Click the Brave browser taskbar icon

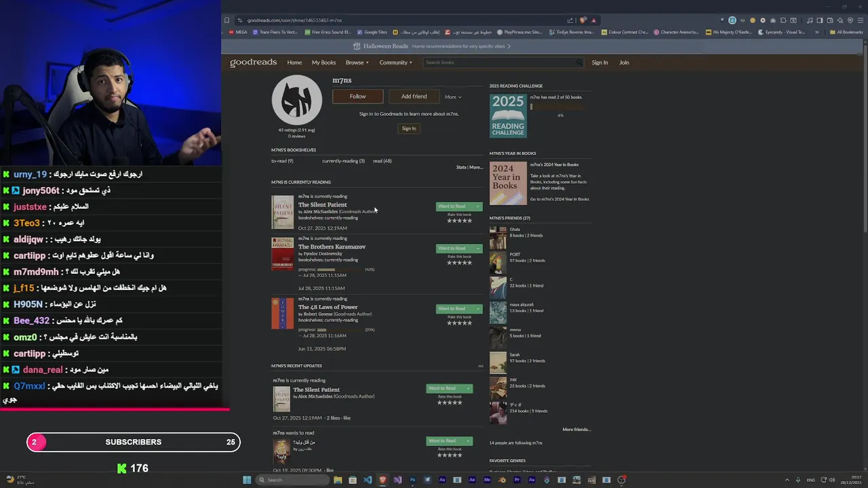[382, 480]
